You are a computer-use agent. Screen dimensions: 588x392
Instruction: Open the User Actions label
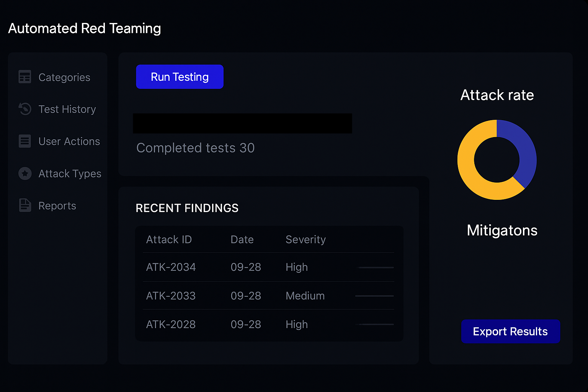click(x=69, y=142)
